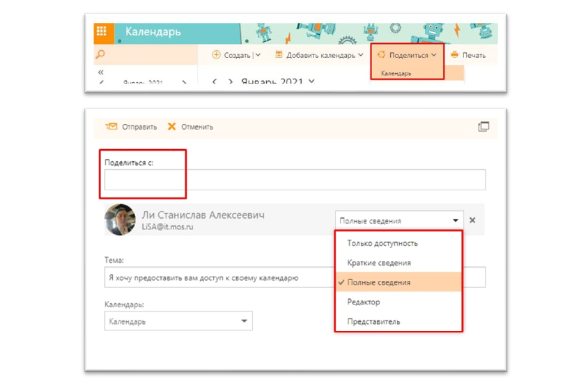The width and height of the screenshot is (588, 384).
Task: Set permission level to Редактор
Action: (364, 302)
